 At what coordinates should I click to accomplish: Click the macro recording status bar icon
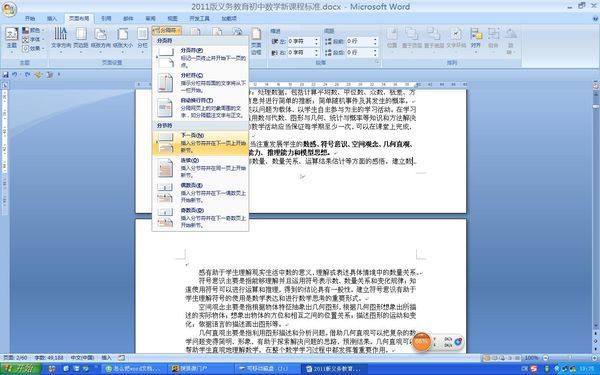(x=121, y=358)
